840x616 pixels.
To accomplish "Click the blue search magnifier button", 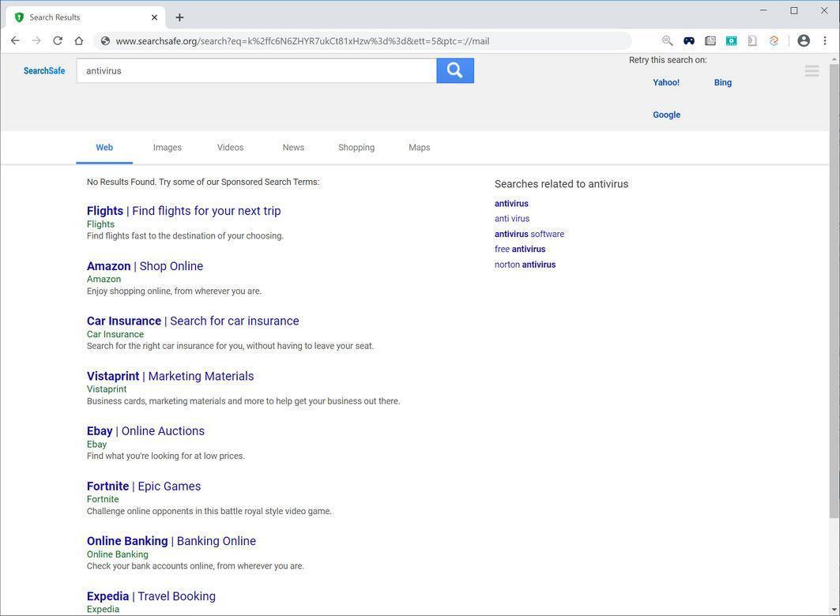I will 455,70.
